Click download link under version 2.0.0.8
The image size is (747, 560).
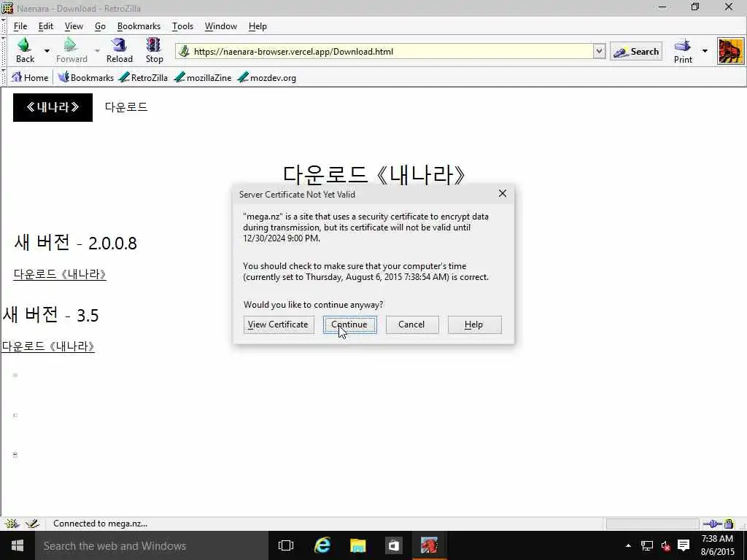pos(60,274)
